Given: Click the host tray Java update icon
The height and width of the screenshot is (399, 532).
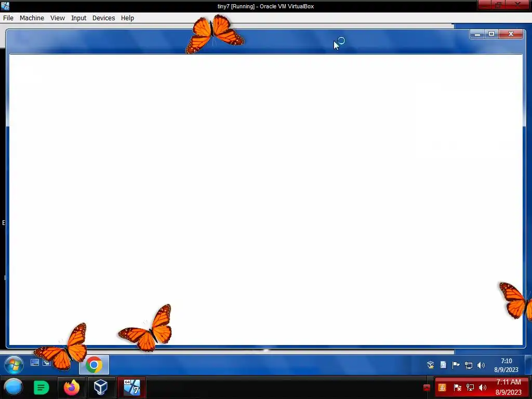Looking at the screenshot, I should 442,388.
